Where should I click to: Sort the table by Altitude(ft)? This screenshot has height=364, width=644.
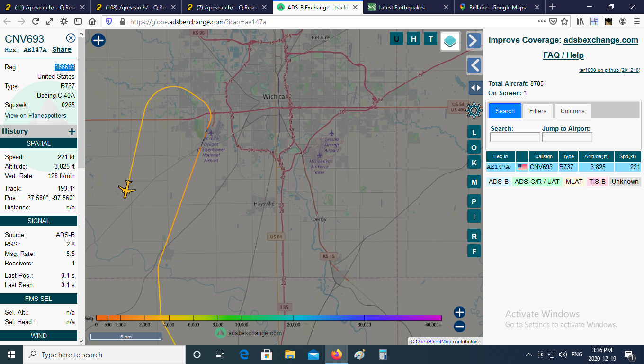(596, 156)
